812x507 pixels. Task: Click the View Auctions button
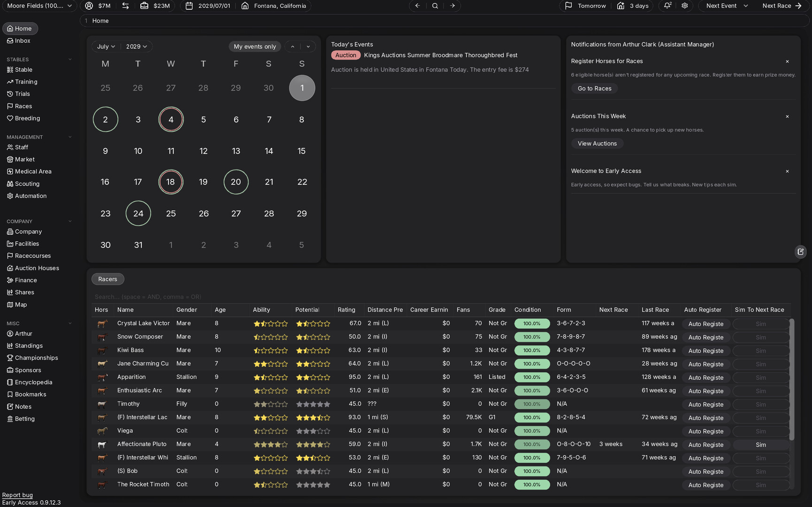point(597,143)
